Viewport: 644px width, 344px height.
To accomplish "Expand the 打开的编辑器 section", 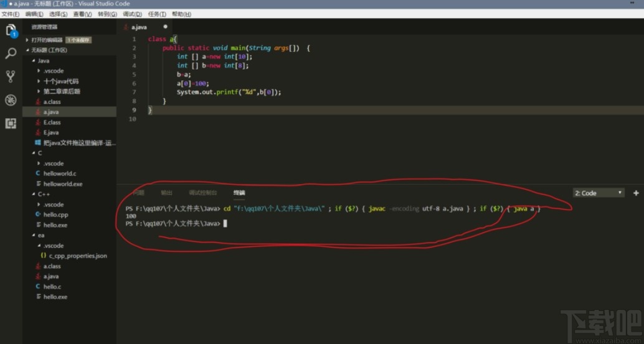I will pos(47,40).
